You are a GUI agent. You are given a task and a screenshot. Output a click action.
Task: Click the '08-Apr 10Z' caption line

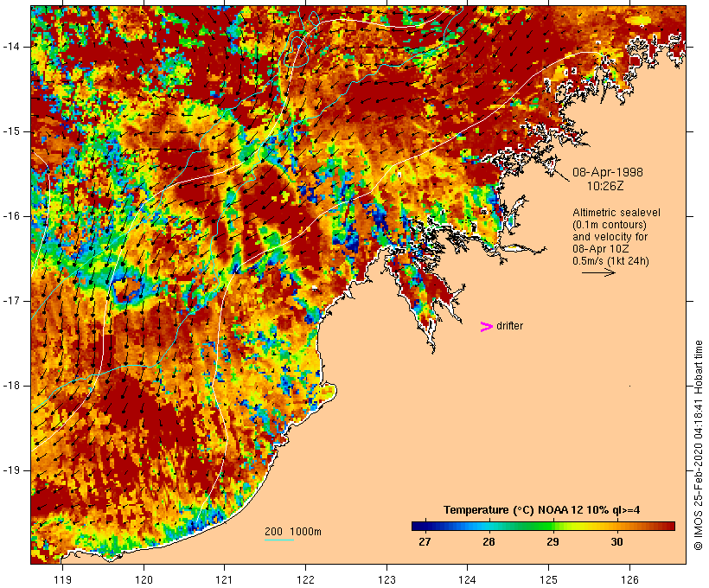600,249
